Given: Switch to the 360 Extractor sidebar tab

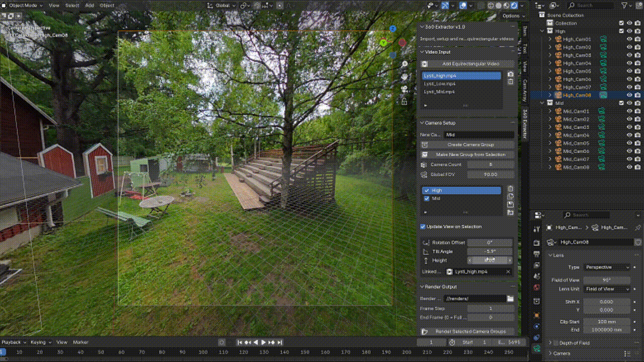Looking at the screenshot, I should [x=524, y=124].
